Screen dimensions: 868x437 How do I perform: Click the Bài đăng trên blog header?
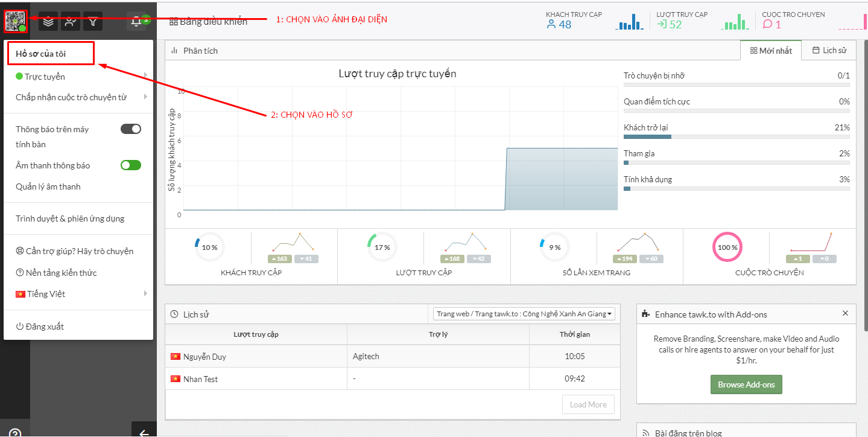746,430
